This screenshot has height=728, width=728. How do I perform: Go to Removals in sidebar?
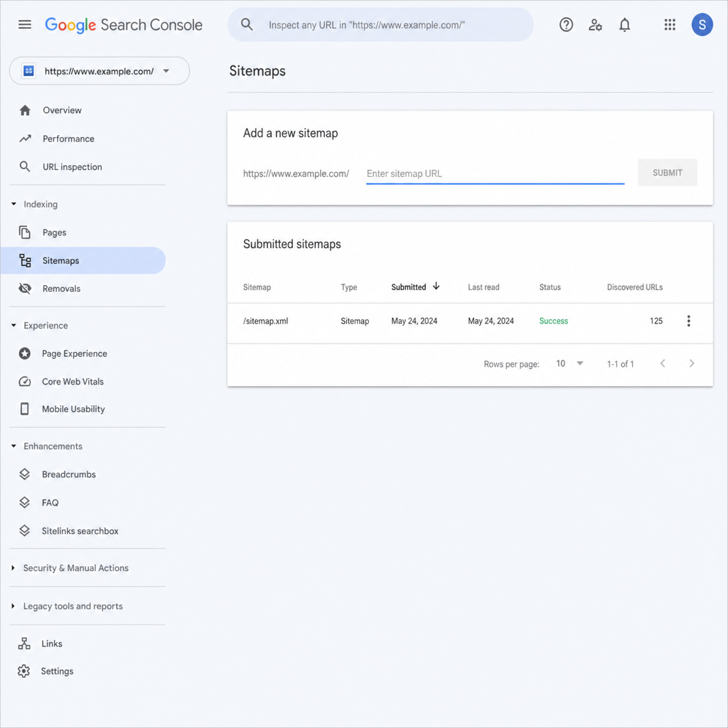(61, 289)
